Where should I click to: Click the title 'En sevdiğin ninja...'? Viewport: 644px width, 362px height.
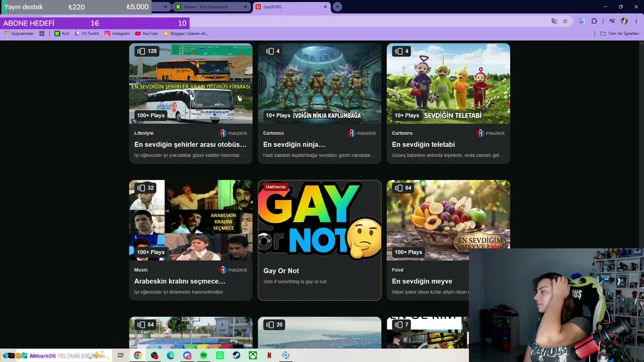[294, 144]
